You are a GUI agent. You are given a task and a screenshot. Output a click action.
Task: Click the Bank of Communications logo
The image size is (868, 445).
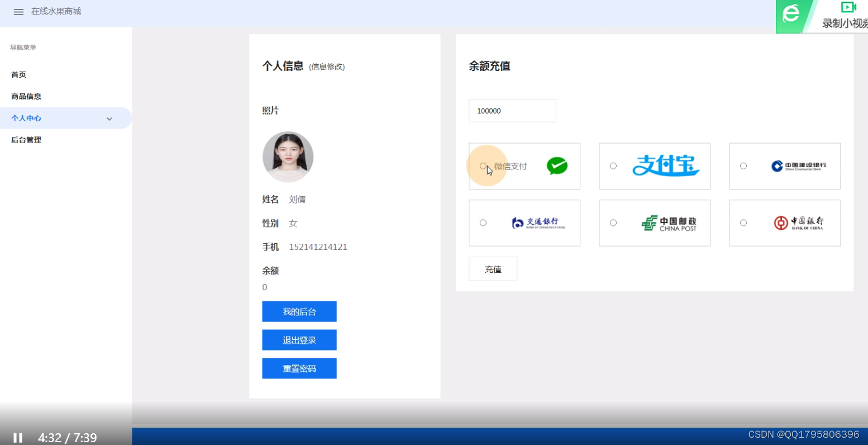pos(538,223)
